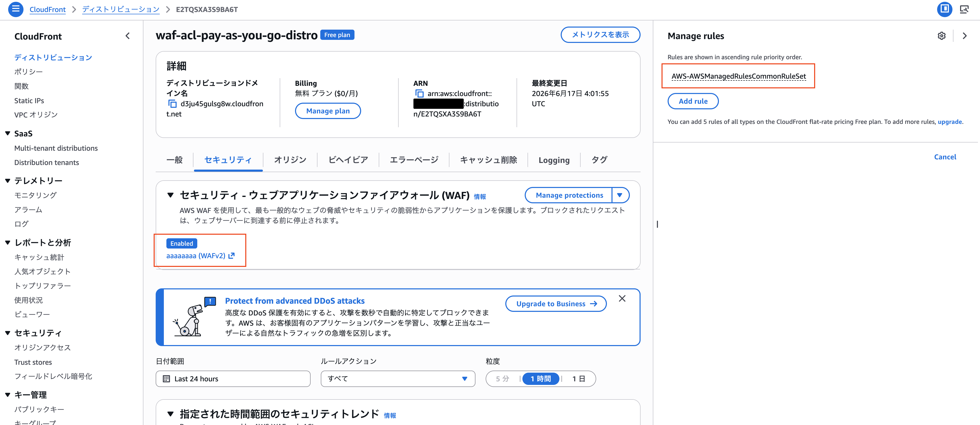The height and width of the screenshot is (425, 980).
Task: Copy the ARN value
Action: tap(419, 93)
